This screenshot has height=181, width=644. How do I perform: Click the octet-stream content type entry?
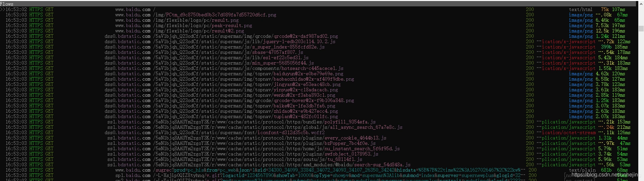pos(566,132)
